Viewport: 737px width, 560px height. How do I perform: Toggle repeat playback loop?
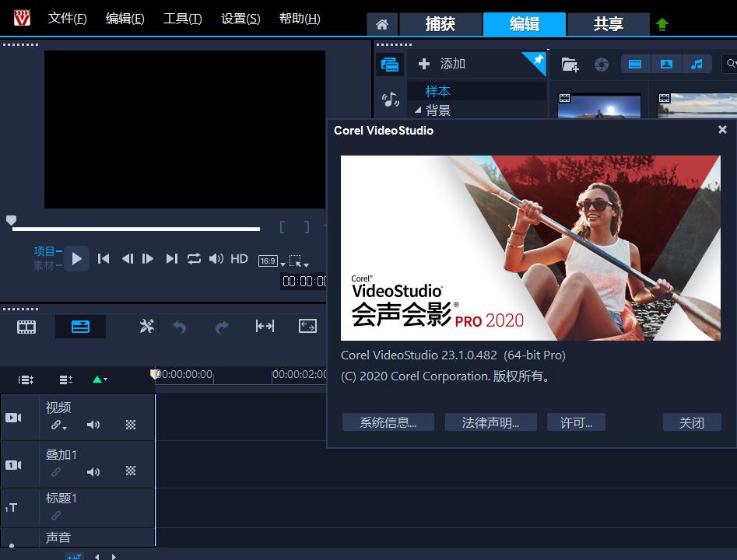194,259
